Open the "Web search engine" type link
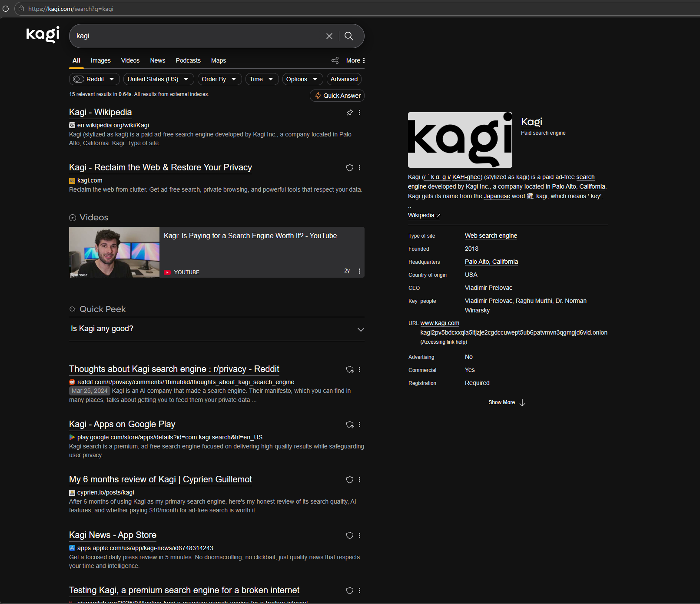Image resolution: width=700 pixels, height=604 pixels. pyautogui.click(x=491, y=236)
